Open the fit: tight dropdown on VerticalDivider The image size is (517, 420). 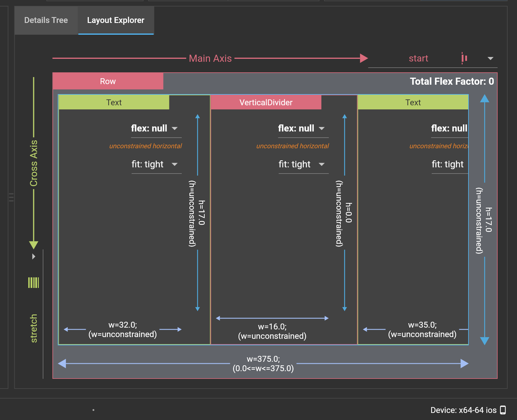coord(322,165)
